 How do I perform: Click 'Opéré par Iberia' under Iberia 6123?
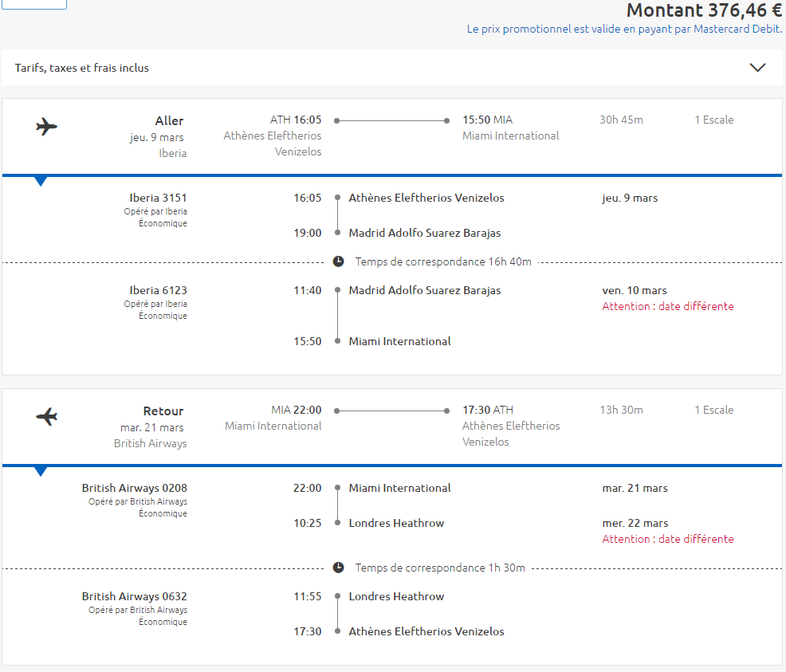point(155,304)
